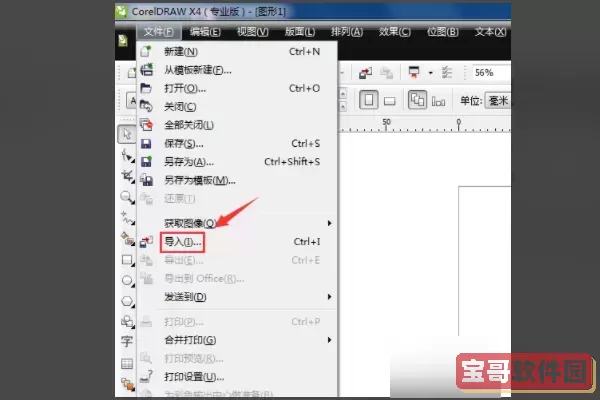The width and height of the screenshot is (600, 400).
Task: Click page size spinner down arrow
Action: coord(343,107)
